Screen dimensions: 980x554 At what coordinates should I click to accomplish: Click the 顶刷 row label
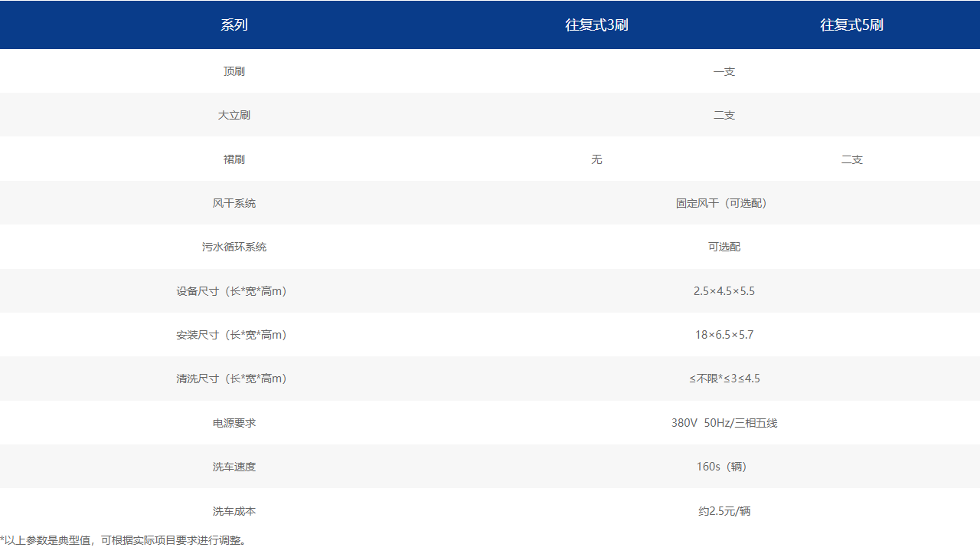[x=234, y=71]
